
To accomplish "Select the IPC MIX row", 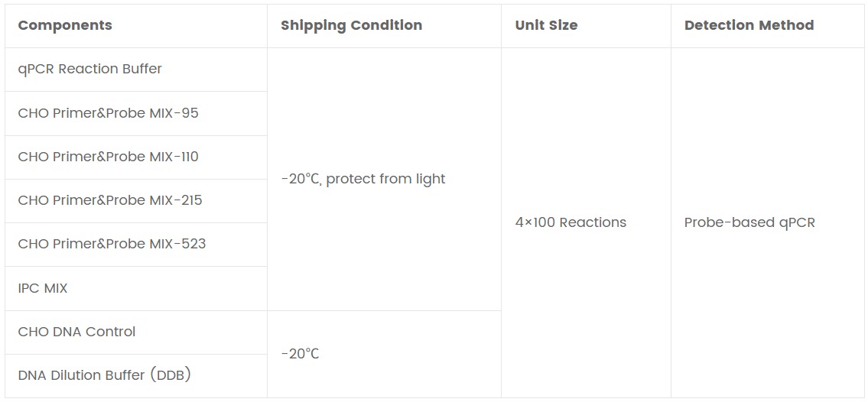I will [136, 289].
